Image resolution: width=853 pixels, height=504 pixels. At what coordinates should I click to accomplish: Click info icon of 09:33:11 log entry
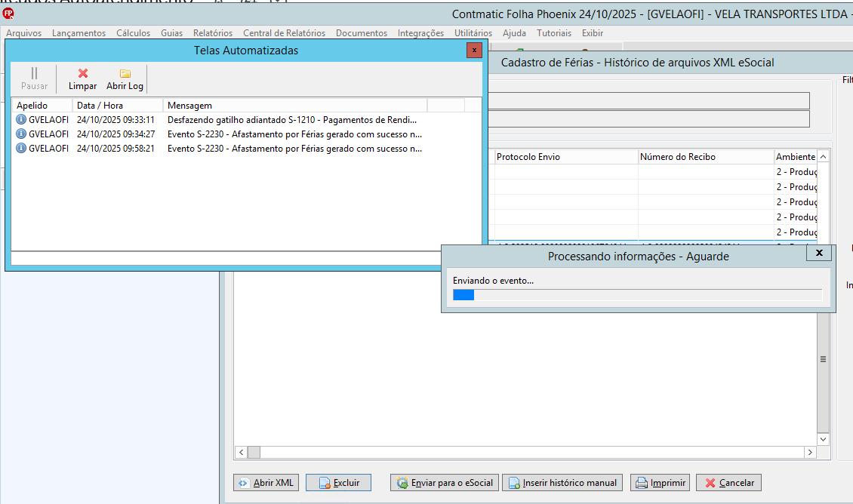[x=21, y=120]
